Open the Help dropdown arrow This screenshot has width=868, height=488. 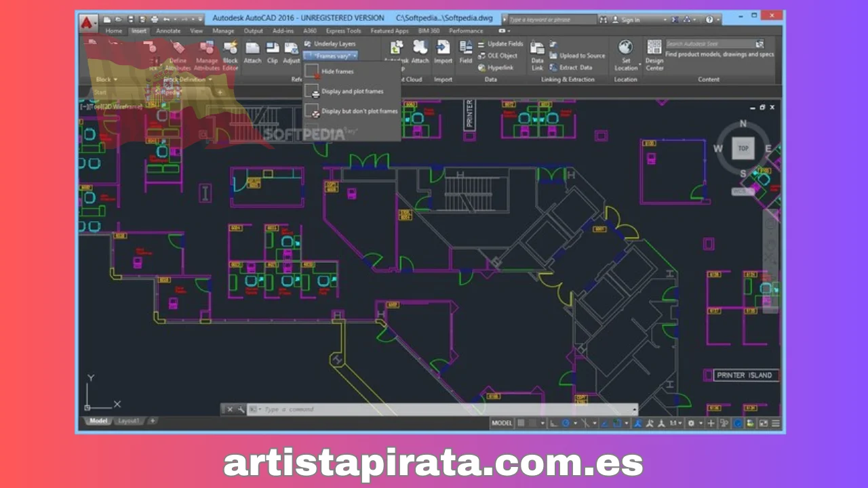point(718,20)
